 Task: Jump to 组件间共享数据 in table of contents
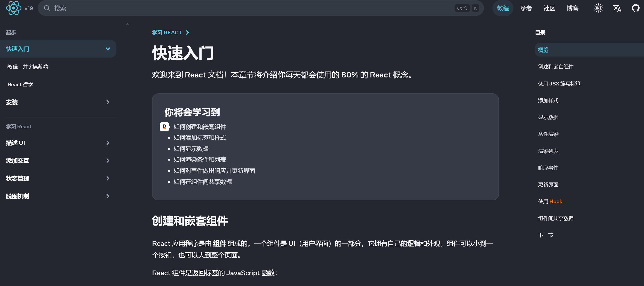(x=556, y=218)
